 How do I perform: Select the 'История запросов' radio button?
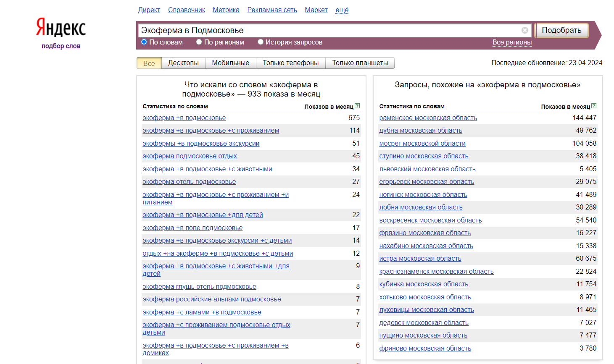[261, 42]
